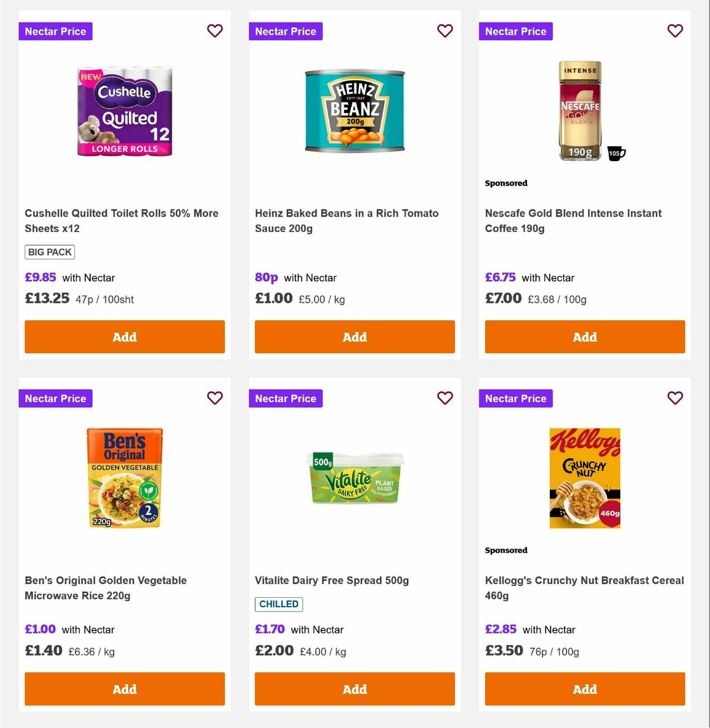The image size is (710, 728).
Task: Click the Nectar Price badge on Kellogg's cereal
Action: 515,398
